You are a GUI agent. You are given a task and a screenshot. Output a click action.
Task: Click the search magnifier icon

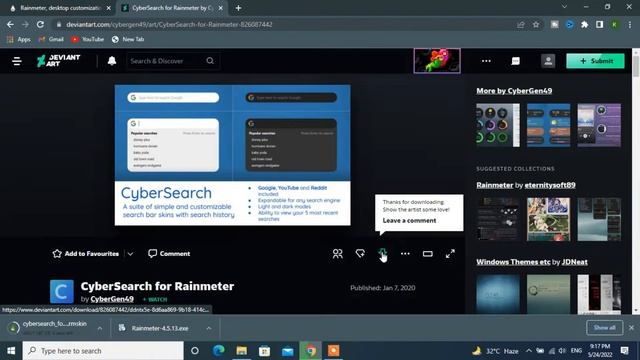(210, 61)
